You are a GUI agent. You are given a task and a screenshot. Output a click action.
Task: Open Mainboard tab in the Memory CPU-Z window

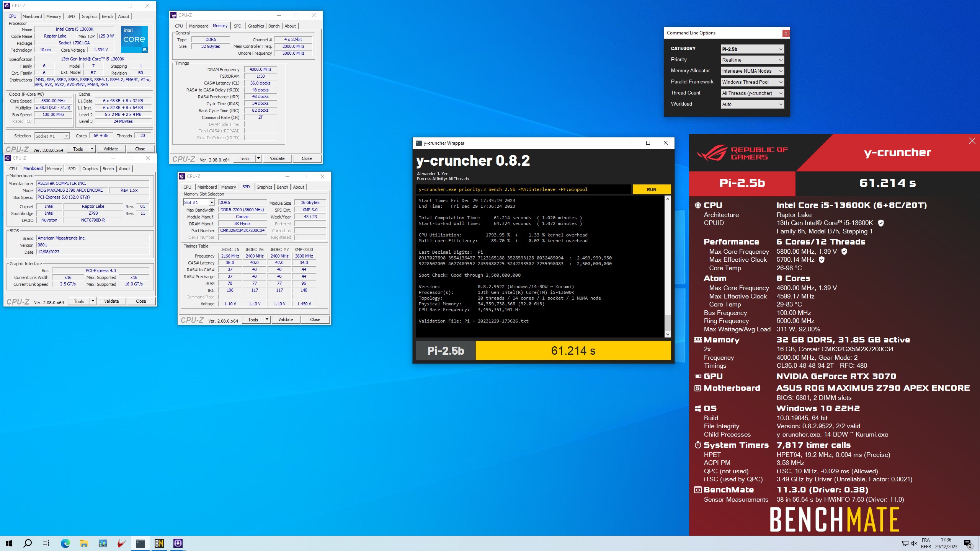[199, 26]
